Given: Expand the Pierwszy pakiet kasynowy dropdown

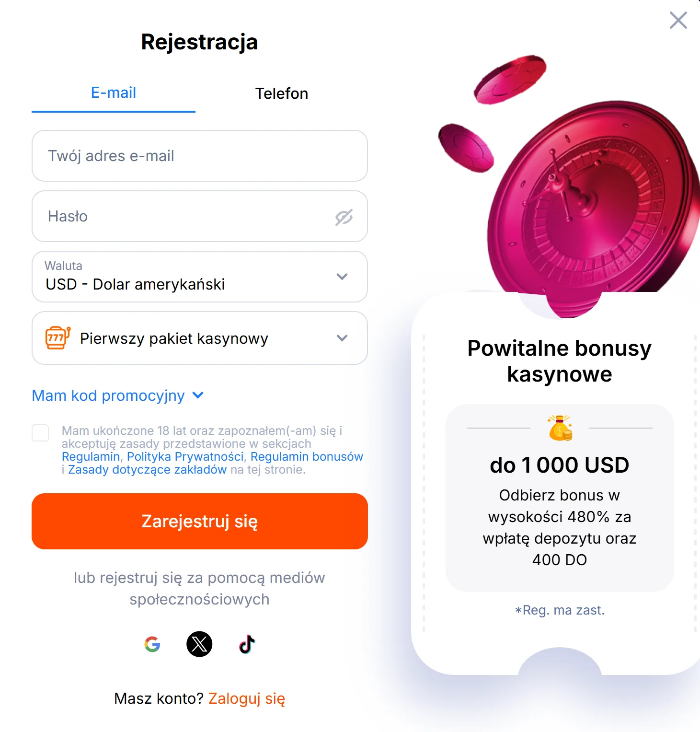Looking at the screenshot, I should [200, 338].
